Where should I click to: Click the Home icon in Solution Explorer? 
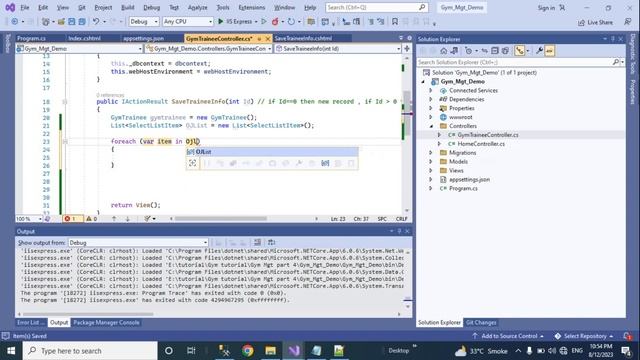click(444, 51)
